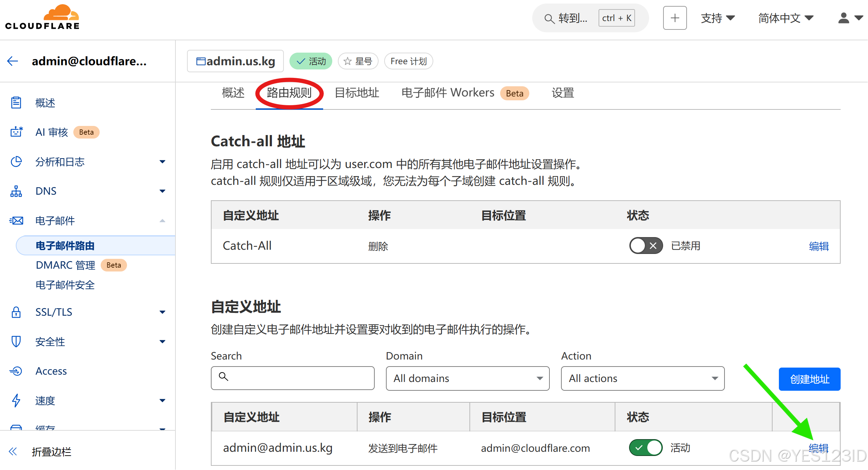Switch to the 目标地址 tab

(357, 93)
